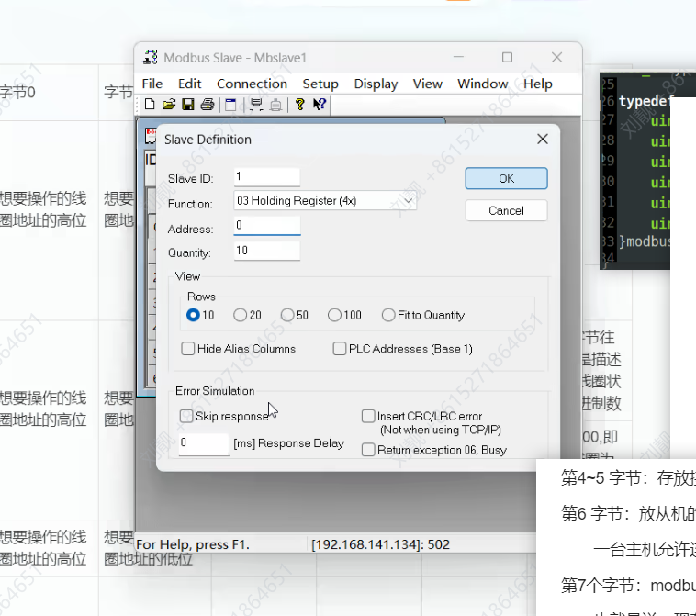Open the Connection menu
The width and height of the screenshot is (696, 616).
point(252,84)
